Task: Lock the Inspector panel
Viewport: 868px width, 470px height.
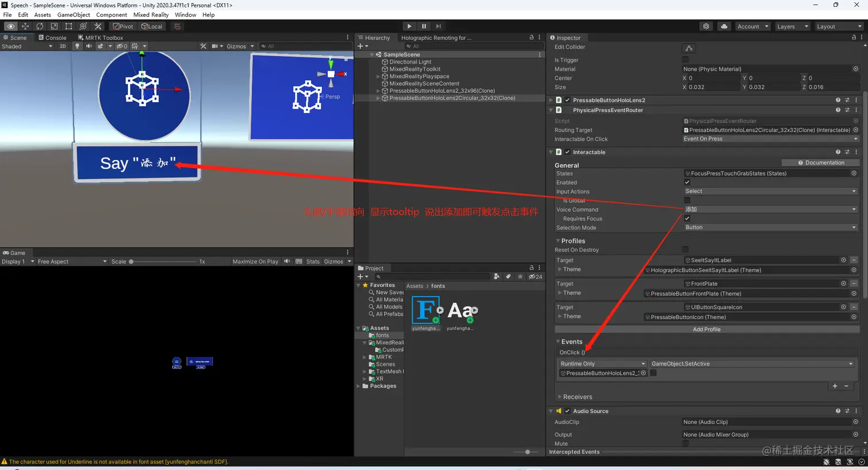Action: 854,37
